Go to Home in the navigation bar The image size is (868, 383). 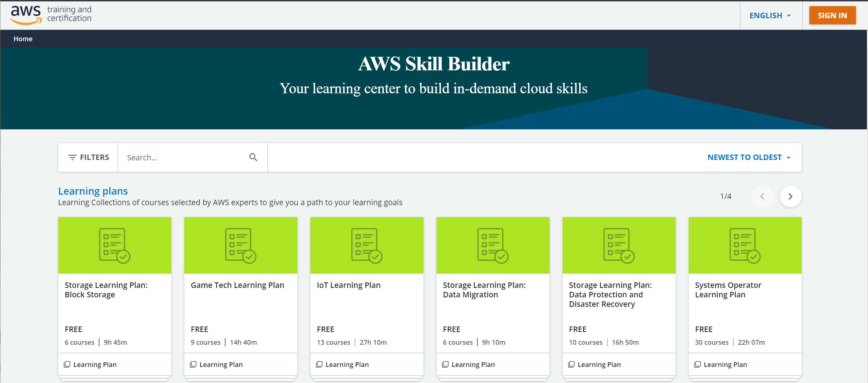(23, 39)
